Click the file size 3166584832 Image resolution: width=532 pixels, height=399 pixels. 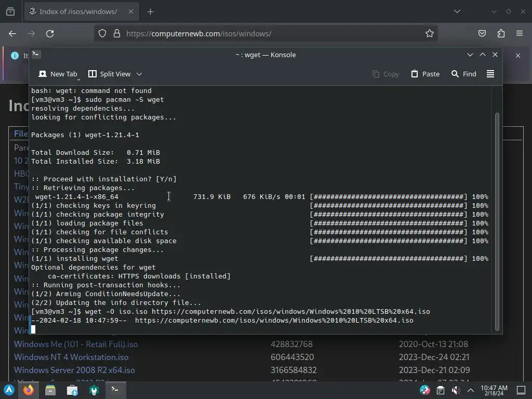pyautogui.click(x=294, y=370)
